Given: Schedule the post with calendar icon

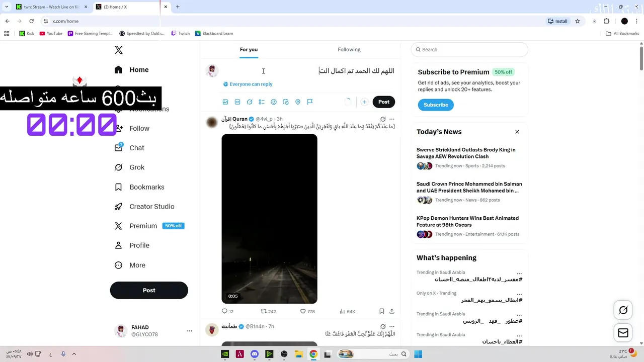Looking at the screenshot, I should (x=286, y=102).
